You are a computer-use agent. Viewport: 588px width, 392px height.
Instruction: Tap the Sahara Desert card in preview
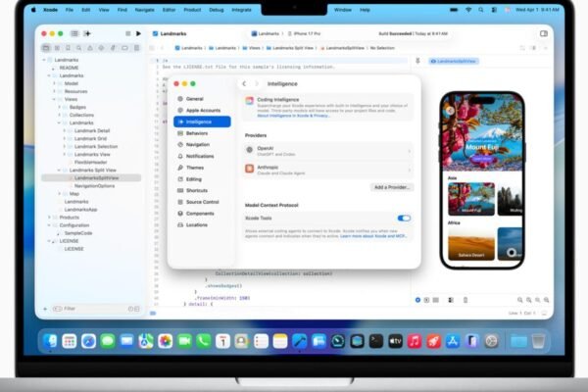[471, 243]
